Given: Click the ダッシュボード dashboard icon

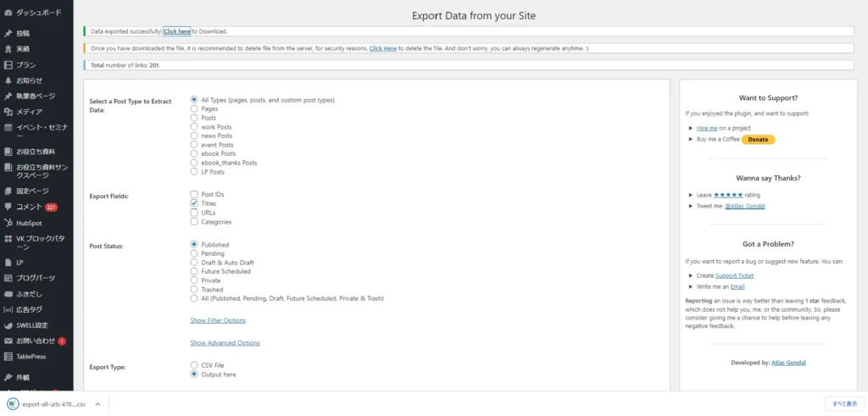Looking at the screenshot, I should pos(8,12).
